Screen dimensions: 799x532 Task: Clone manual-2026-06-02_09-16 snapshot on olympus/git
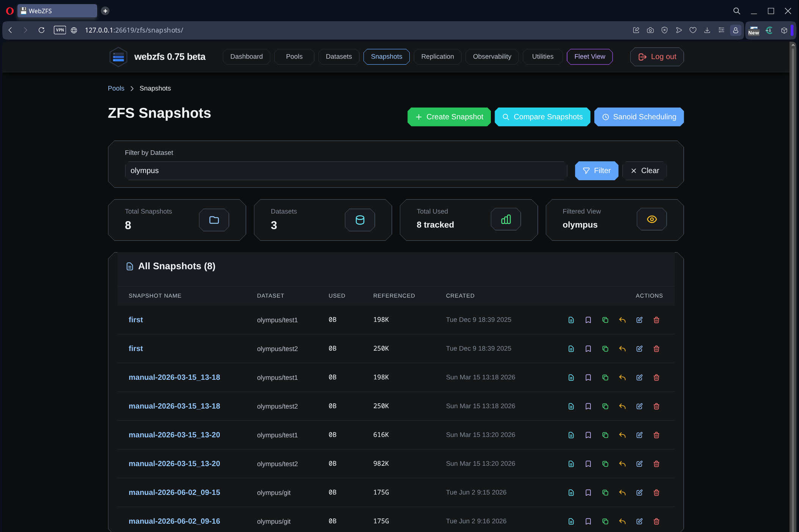(605, 521)
